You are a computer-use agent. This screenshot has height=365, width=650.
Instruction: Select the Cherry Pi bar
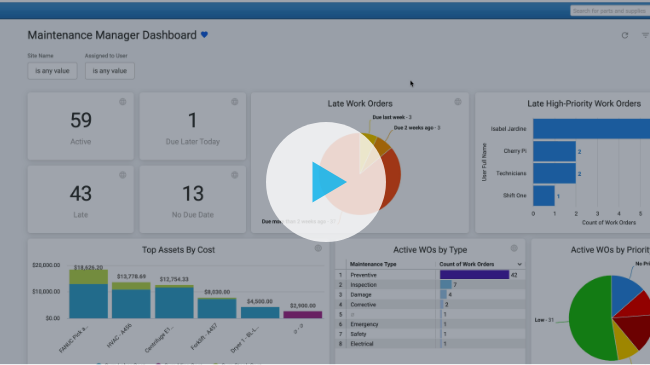tap(554, 151)
